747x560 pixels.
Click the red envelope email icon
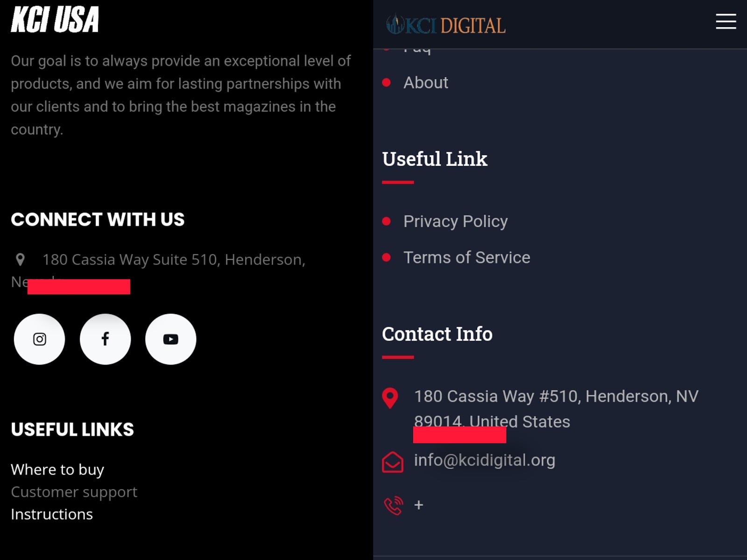(393, 462)
